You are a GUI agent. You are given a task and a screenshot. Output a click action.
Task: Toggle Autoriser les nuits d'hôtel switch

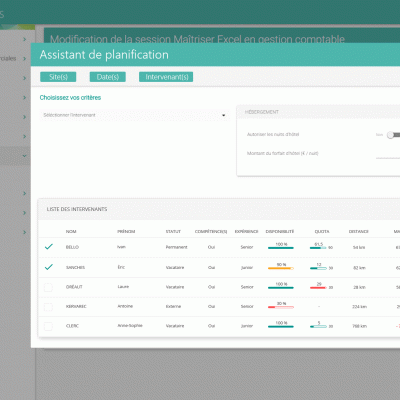[393, 135]
